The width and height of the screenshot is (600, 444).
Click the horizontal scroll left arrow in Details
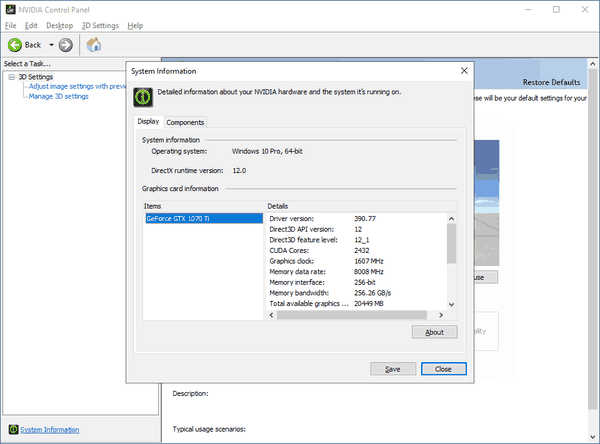click(x=272, y=315)
